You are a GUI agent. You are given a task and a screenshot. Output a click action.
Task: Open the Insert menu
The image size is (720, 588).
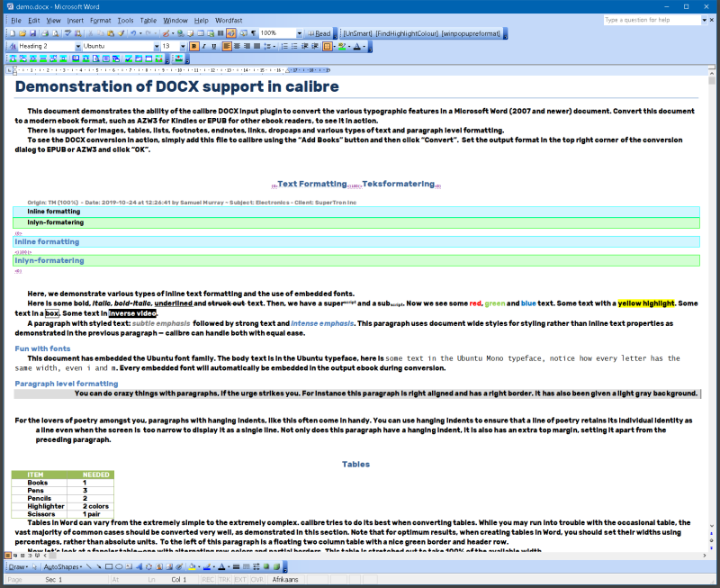[x=76, y=20]
